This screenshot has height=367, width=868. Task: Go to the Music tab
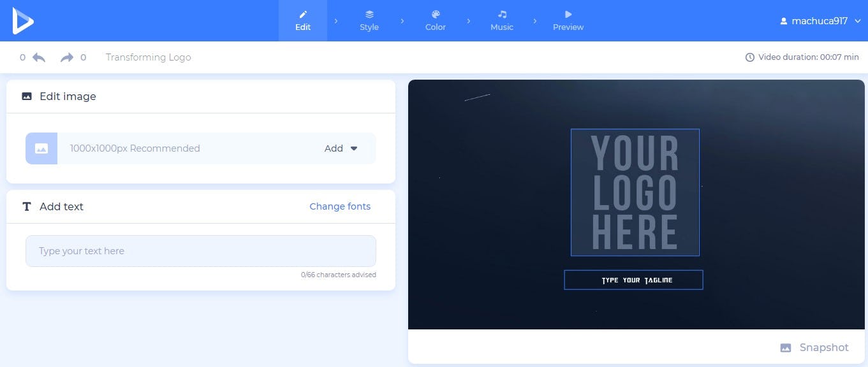tap(501, 19)
